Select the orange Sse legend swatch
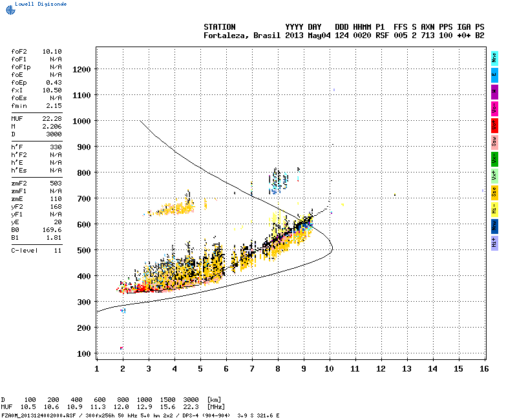517x420 pixels. [494, 193]
